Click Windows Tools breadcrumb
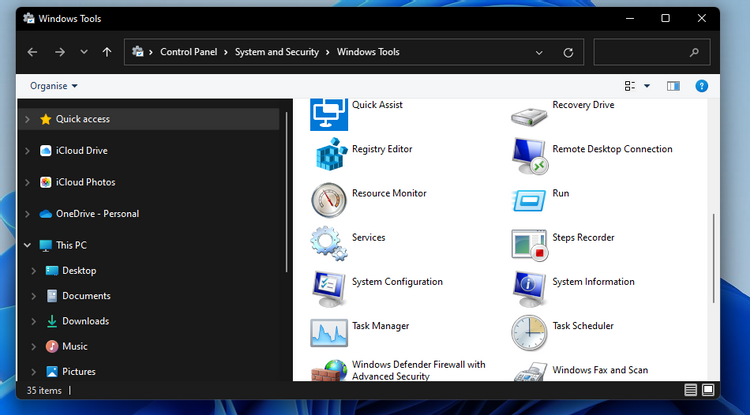The height and width of the screenshot is (415, 750). (x=368, y=52)
